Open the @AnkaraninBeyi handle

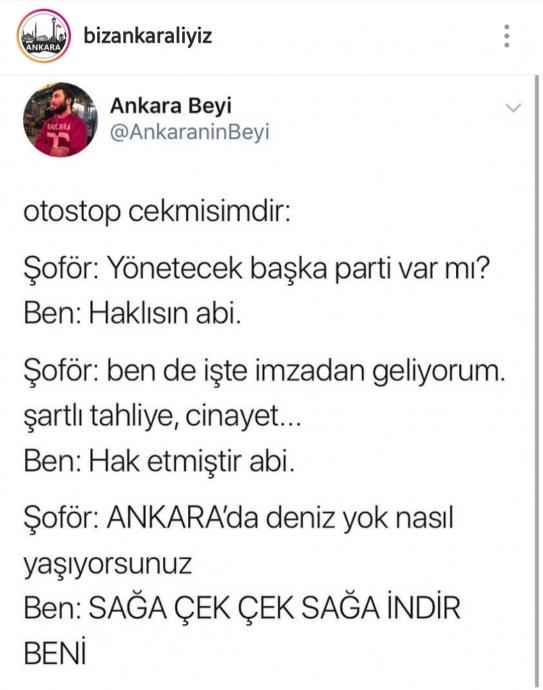189,132
